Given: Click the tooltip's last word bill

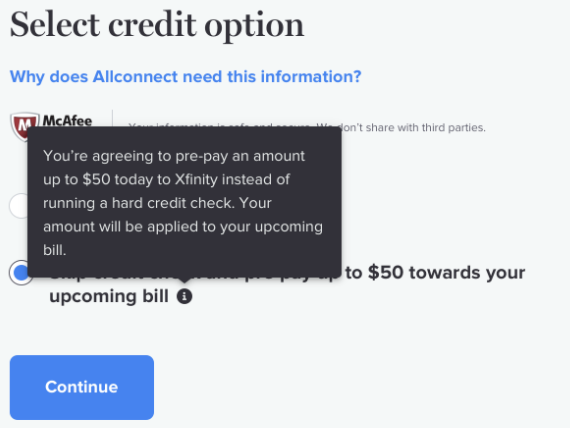Looking at the screenshot, I should point(55,250).
